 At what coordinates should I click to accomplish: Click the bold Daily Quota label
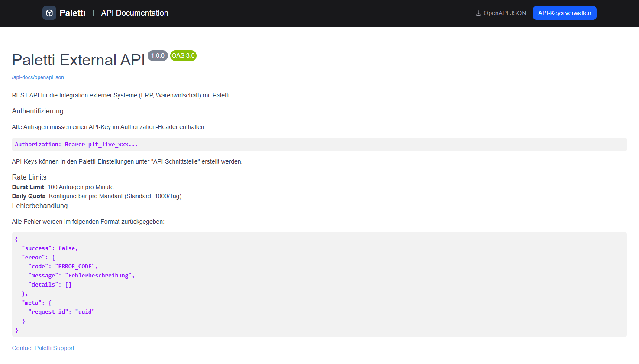[x=29, y=196]
